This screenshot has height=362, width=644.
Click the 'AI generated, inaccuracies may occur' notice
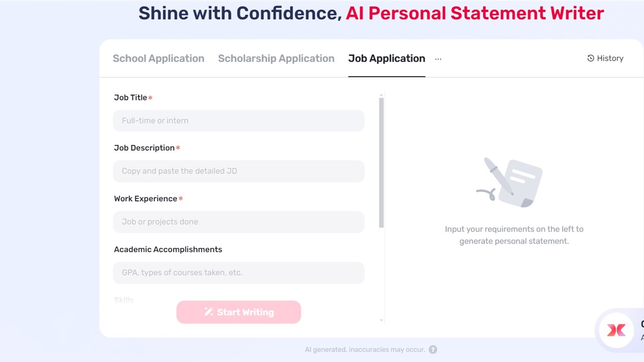pos(365,349)
